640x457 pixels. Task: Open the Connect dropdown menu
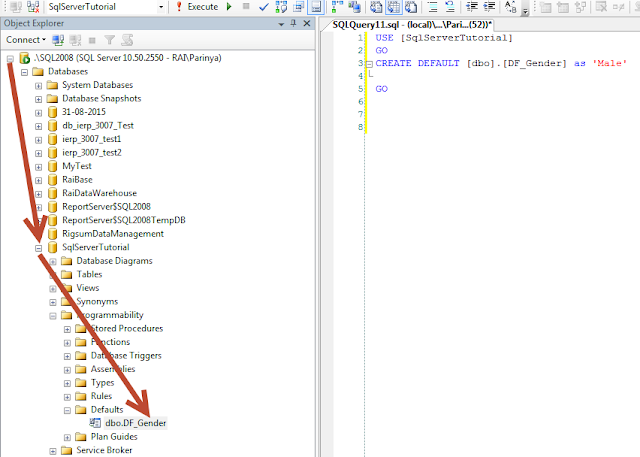pyautogui.click(x=26, y=40)
